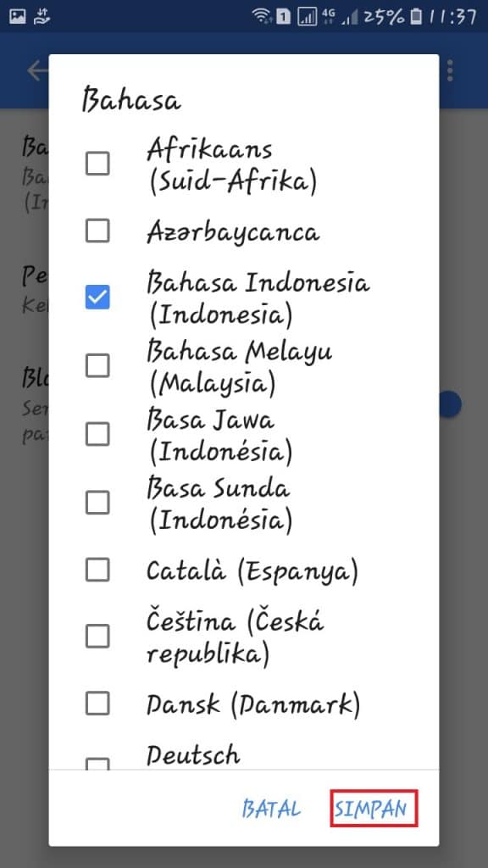This screenshot has width=488, height=868.
Task: Enable Bahasa Melayu (Malaysia)
Action: [97, 365]
